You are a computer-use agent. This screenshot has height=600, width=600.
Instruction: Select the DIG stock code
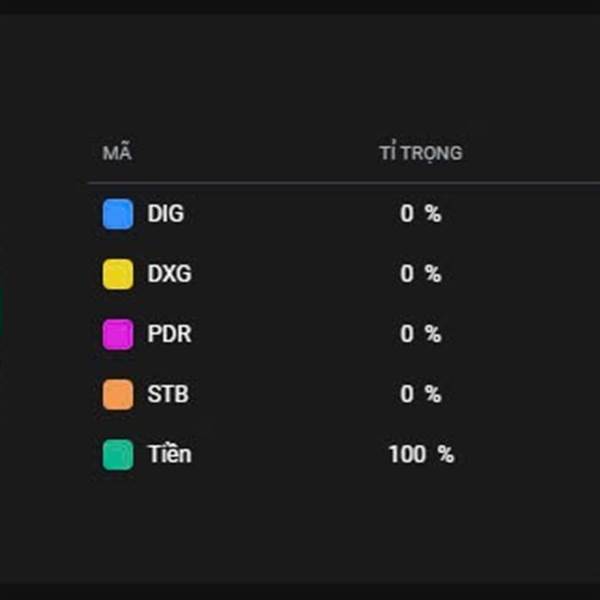(166, 214)
